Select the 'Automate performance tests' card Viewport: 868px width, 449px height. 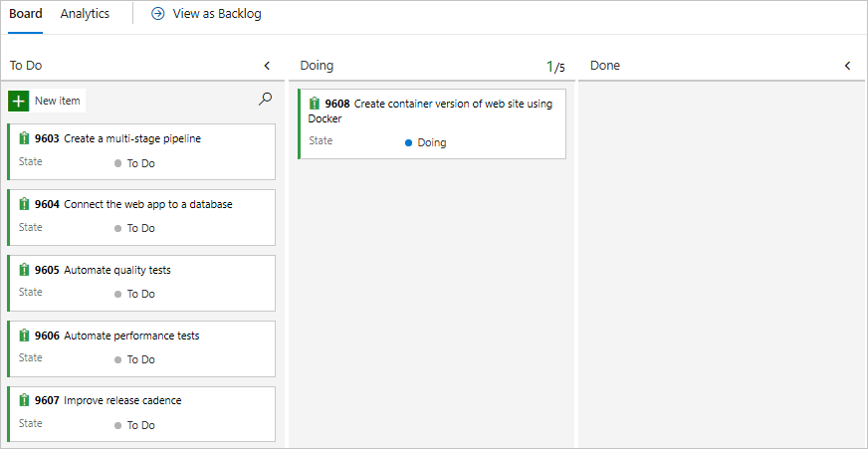click(x=141, y=348)
